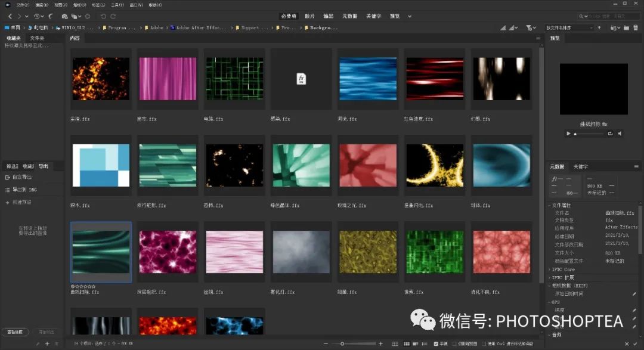Viewport: 644px width, 350px height.
Task: Open the 视图 menu
Action: pyautogui.click(x=60, y=5)
